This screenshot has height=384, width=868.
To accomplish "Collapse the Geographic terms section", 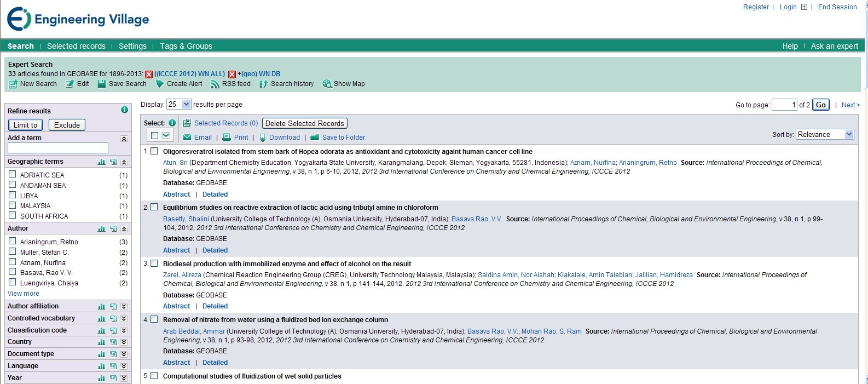I will click(124, 162).
